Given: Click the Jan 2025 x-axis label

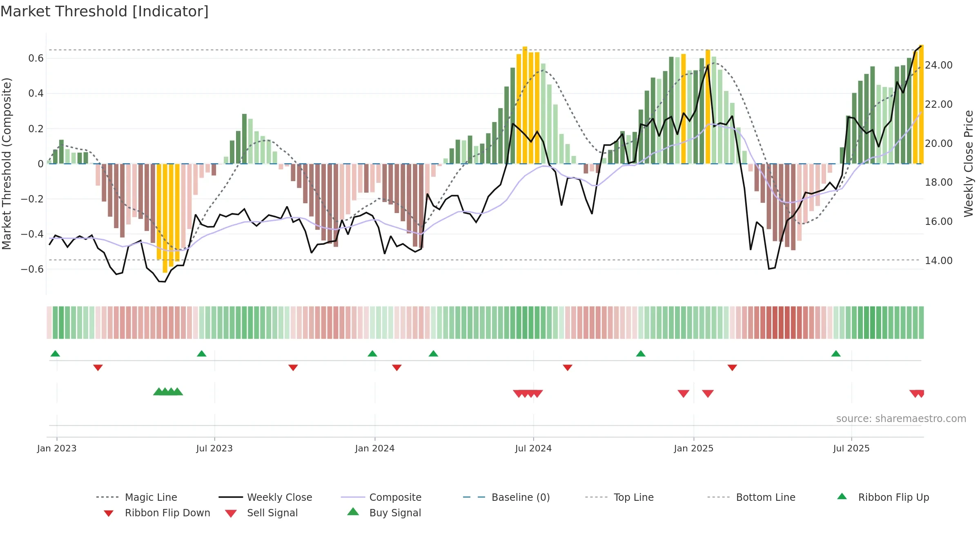Looking at the screenshot, I should click(694, 448).
